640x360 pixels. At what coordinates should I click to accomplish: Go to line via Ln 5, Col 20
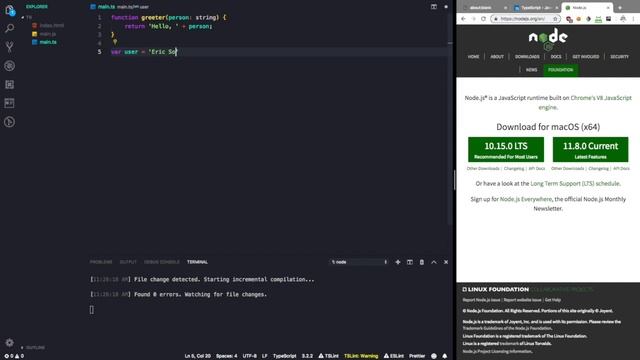click(198, 356)
